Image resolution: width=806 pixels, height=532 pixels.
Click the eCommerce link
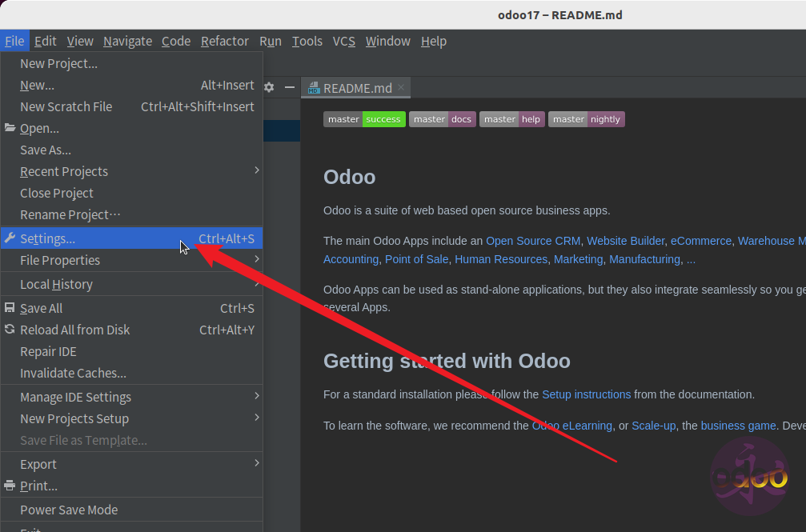[x=701, y=241]
